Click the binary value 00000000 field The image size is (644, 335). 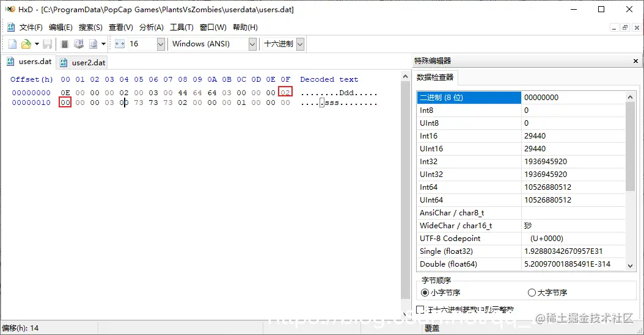click(x=573, y=97)
